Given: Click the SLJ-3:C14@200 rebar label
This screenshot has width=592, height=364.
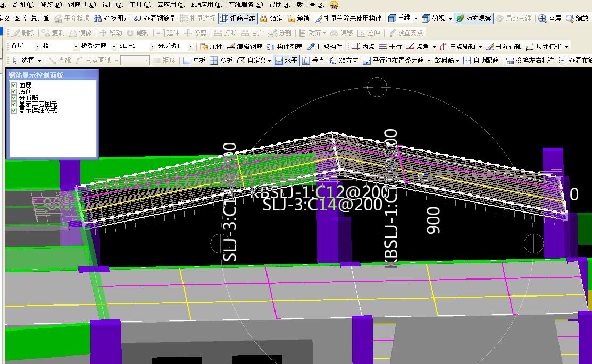Looking at the screenshot, I should (322, 205).
